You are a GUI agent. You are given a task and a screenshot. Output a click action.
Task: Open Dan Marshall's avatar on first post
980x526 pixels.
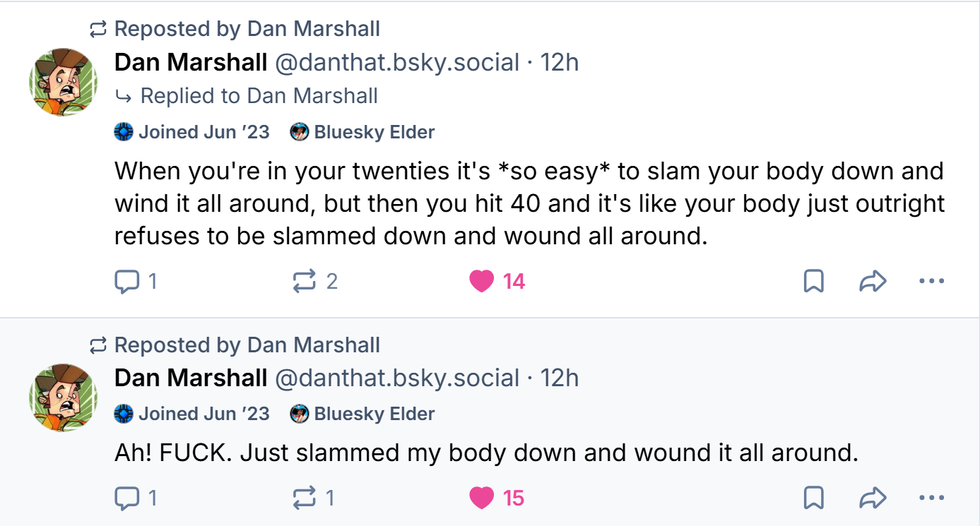pos(63,82)
